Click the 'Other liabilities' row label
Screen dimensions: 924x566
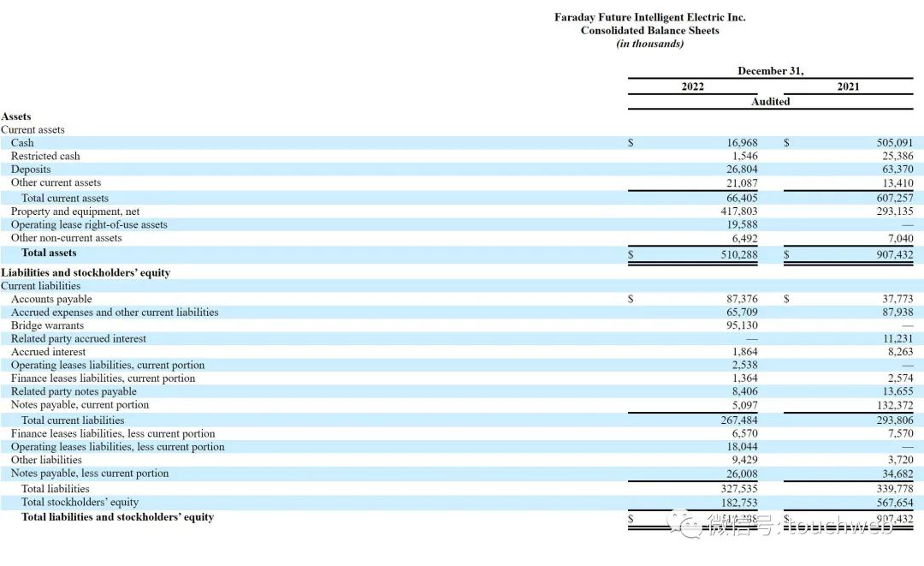(46, 460)
